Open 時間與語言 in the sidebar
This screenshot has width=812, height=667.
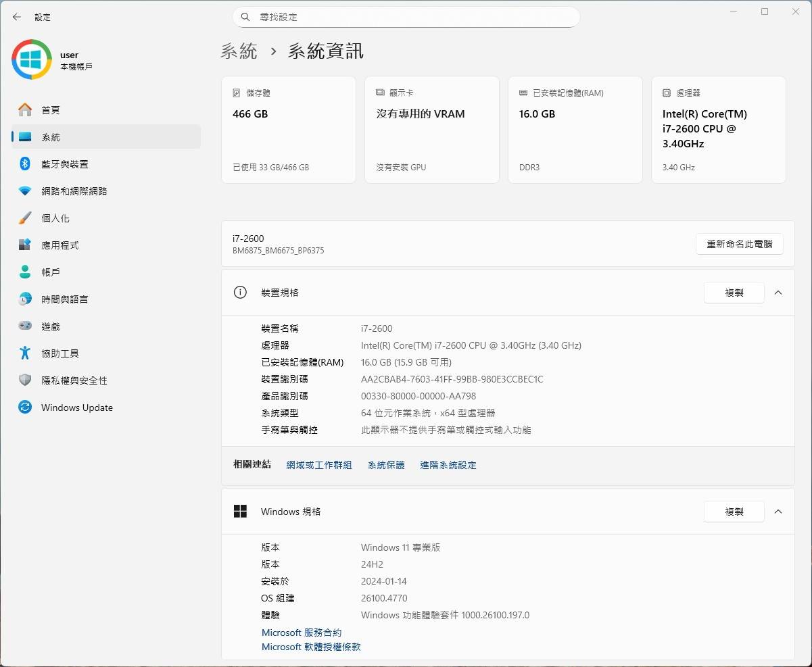point(106,299)
